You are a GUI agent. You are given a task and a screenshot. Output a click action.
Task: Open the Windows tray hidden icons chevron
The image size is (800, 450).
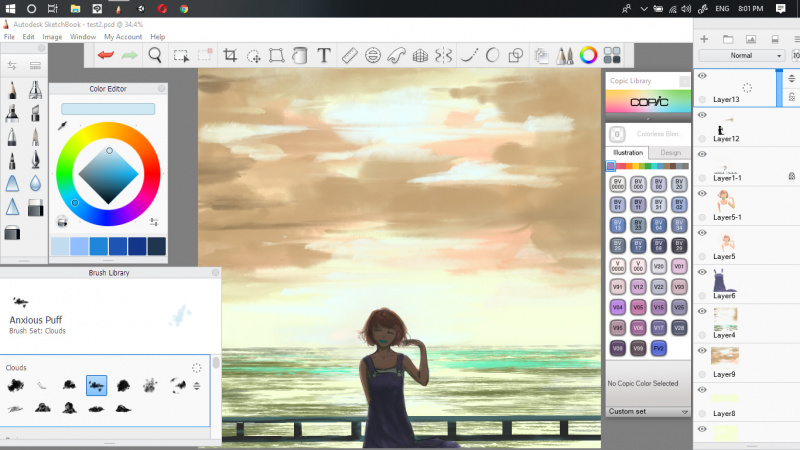644,9
